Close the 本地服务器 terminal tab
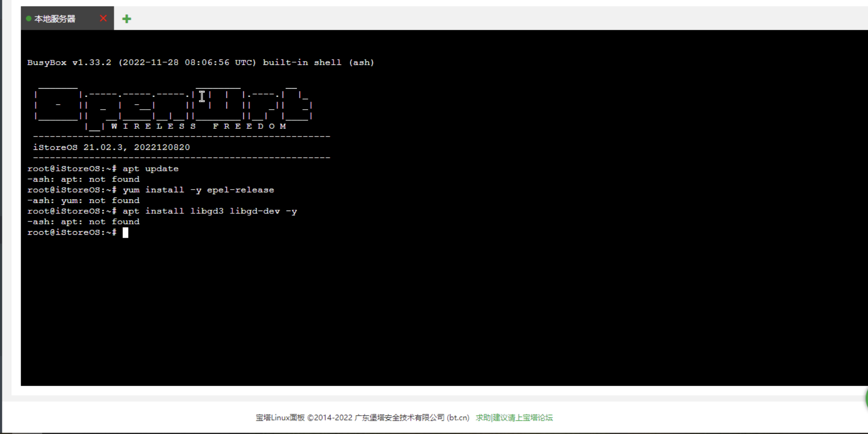This screenshot has width=868, height=434. tap(103, 18)
